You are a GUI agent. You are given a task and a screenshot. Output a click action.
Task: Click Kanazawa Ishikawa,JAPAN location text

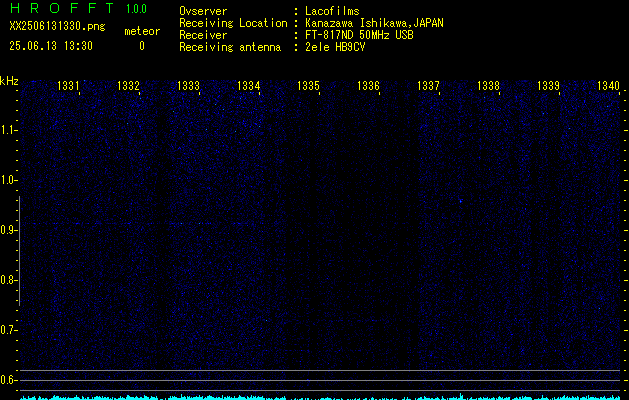(x=374, y=23)
